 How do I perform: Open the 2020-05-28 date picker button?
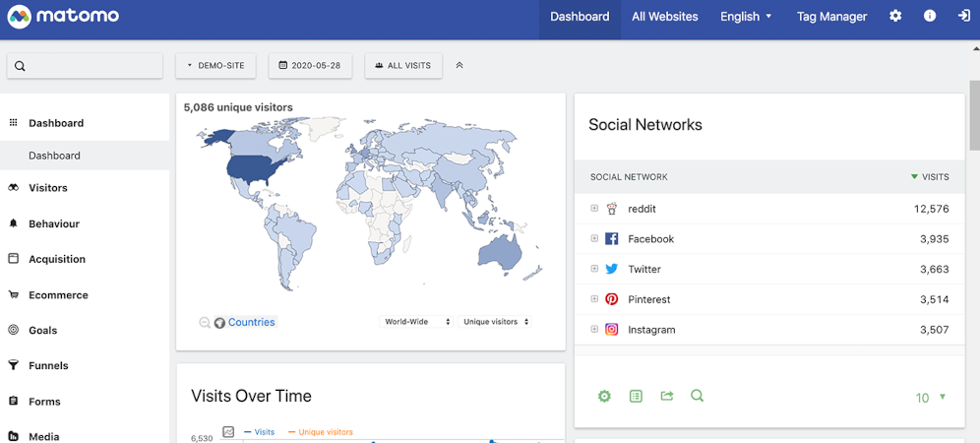pyautogui.click(x=310, y=66)
